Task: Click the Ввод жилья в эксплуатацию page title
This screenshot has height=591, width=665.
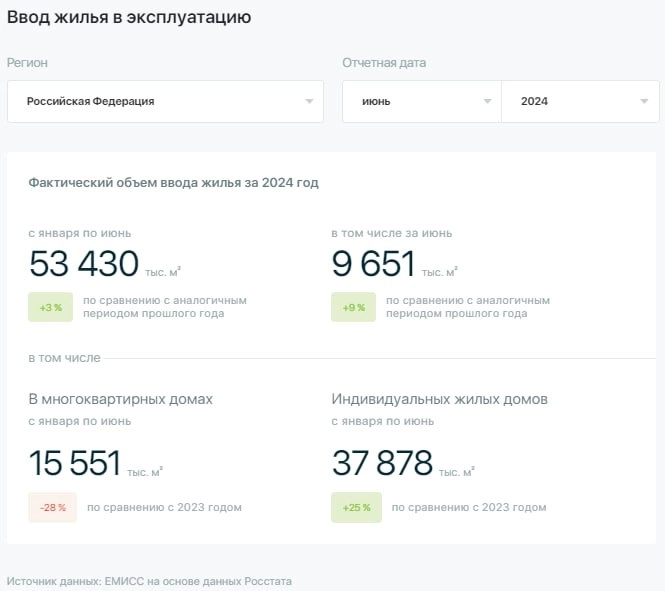Action: pos(129,17)
